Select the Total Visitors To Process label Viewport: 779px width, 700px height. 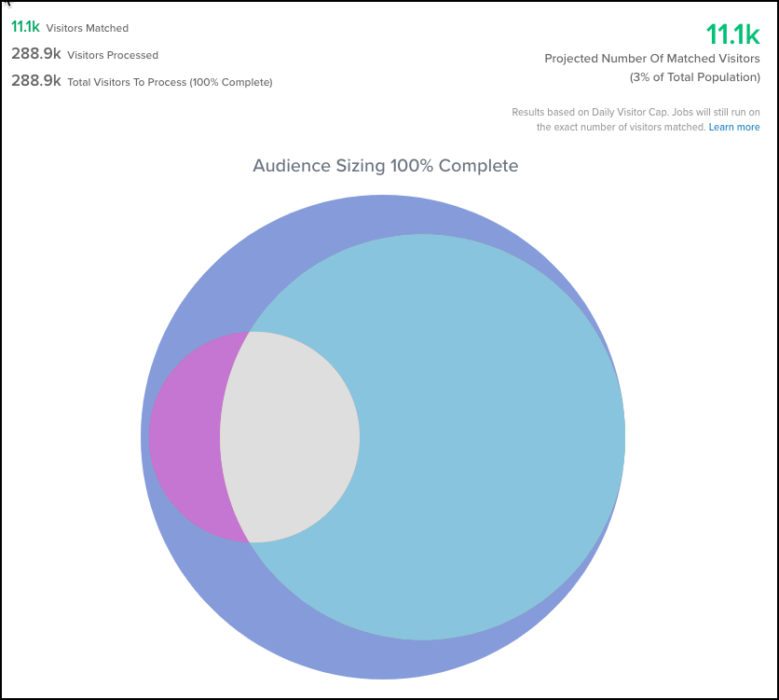click(127, 82)
